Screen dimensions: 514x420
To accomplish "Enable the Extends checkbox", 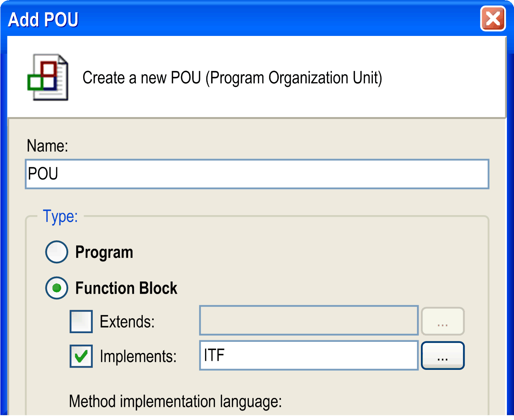I will (81, 321).
